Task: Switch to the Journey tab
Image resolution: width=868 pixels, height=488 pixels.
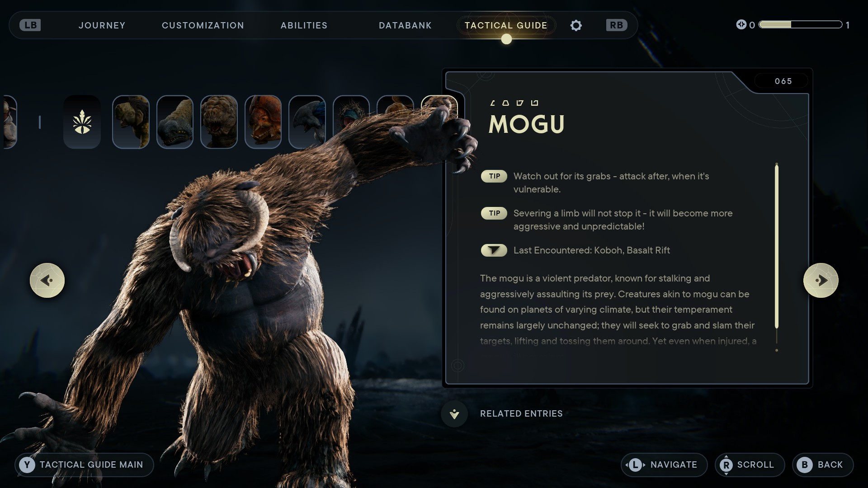Action: pyautogui.click(x=102, y=25)
